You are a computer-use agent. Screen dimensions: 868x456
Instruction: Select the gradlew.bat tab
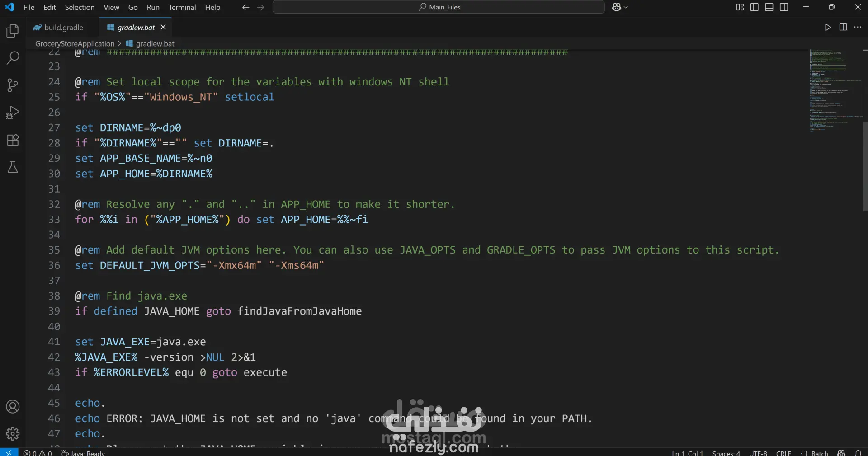136,28
